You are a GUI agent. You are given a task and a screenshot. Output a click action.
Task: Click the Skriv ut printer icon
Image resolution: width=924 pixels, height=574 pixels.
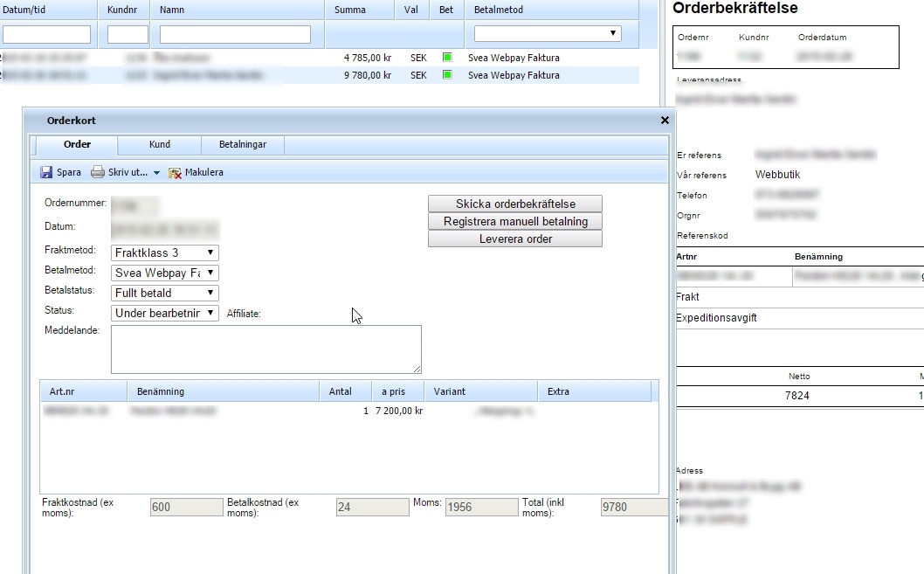(x=97, y=172)
